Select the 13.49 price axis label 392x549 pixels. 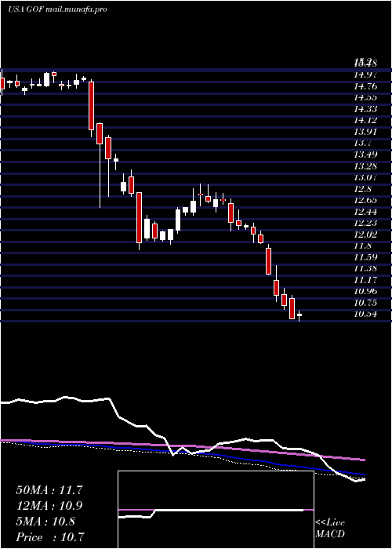365,155
